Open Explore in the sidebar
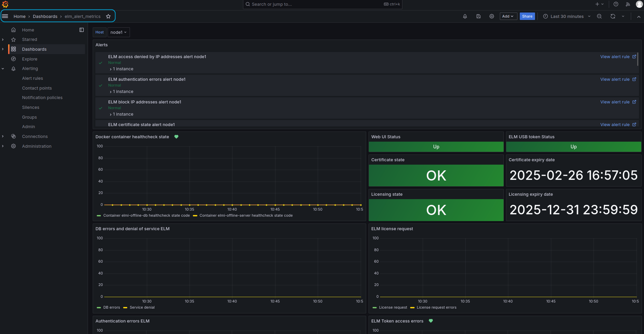The width and height of the screenshot is (644, 334). 30,59
